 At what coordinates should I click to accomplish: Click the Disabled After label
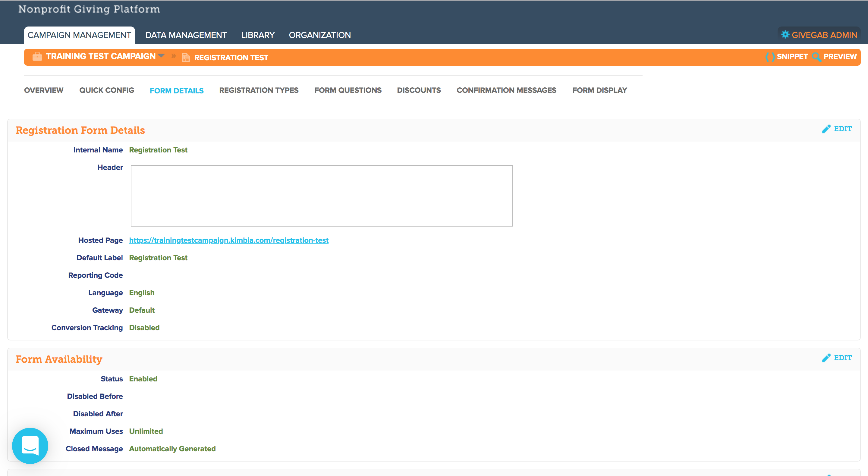point(98,414)
